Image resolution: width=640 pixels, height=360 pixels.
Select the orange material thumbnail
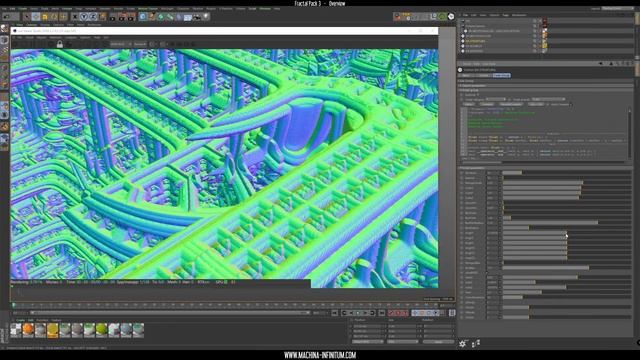(28, 330)
